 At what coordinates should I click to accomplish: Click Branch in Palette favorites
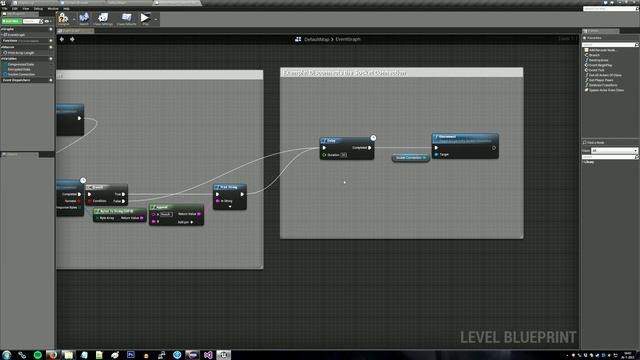pos(593,55)
